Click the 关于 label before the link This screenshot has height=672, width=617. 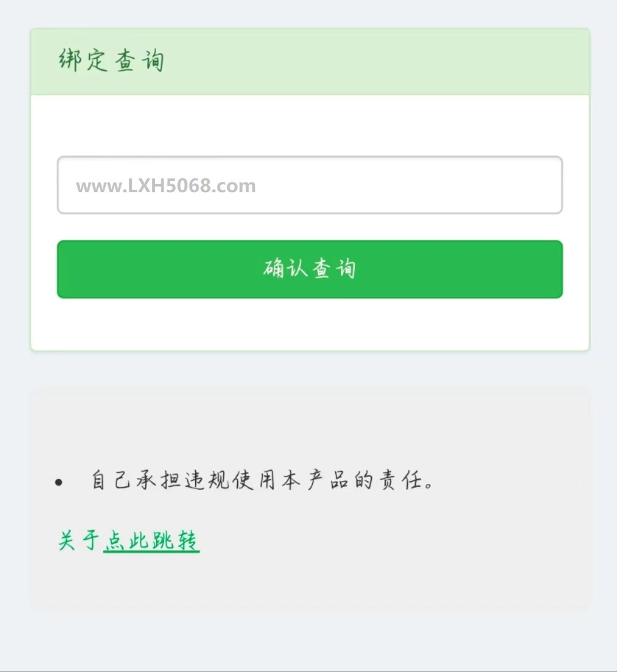pyautogui.click(x=79, y=541)
